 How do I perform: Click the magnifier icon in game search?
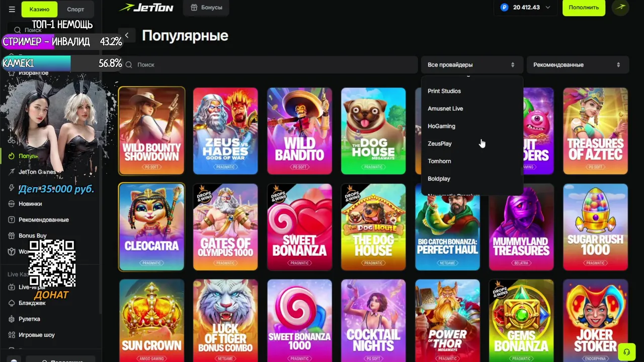pyautogui.click(x=129, y=65)
